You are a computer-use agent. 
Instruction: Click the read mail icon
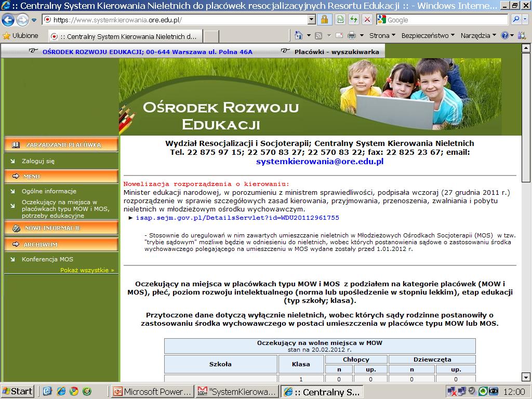coord(339,35)
